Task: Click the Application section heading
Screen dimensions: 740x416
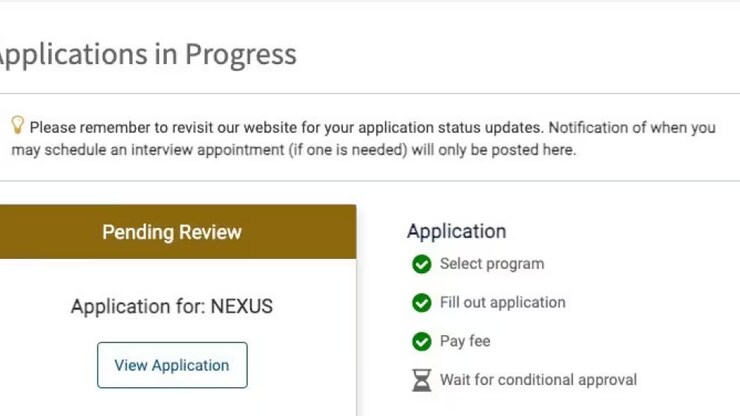Action: pos(456,231)
